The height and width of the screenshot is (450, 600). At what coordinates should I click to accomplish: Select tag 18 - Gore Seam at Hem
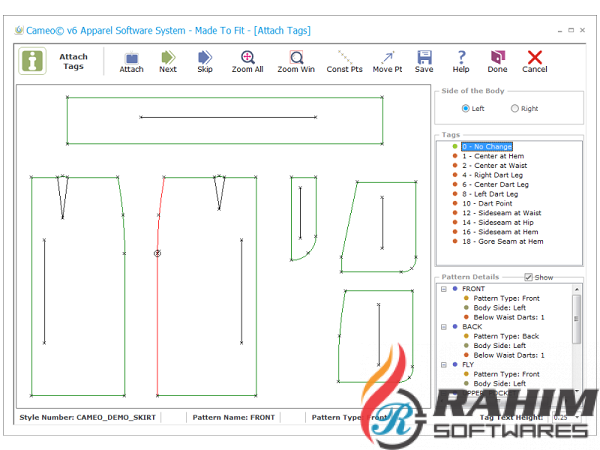coord(503,241)
